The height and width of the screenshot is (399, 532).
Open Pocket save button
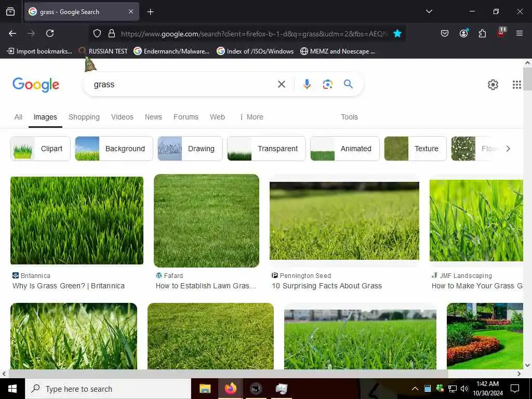pos(445,33)
